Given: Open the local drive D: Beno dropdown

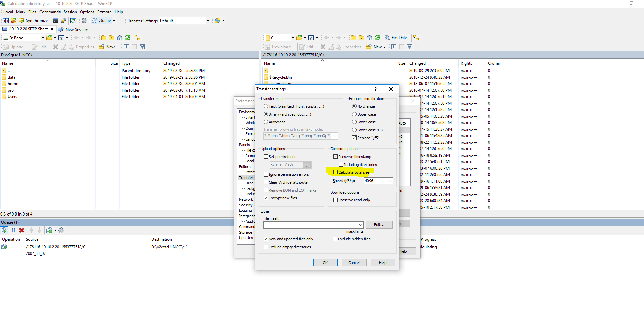Looking at the screenshot, I should point(43,38).
